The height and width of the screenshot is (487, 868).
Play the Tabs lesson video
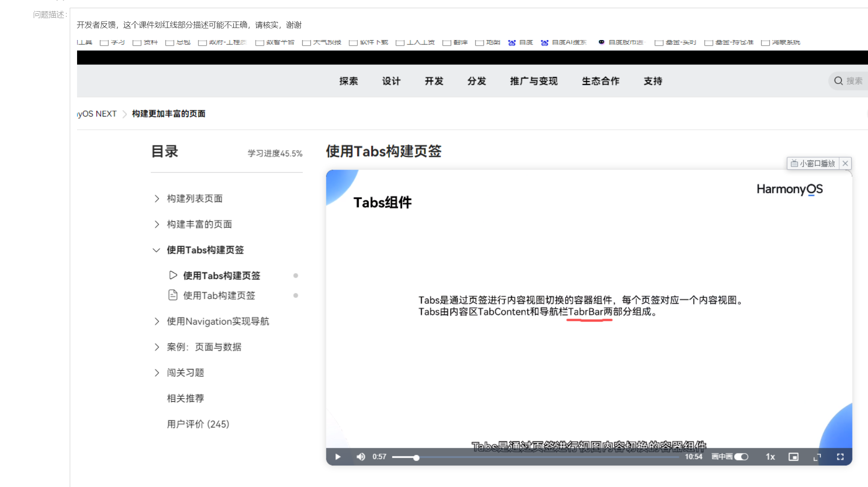[x=338, y=457]
